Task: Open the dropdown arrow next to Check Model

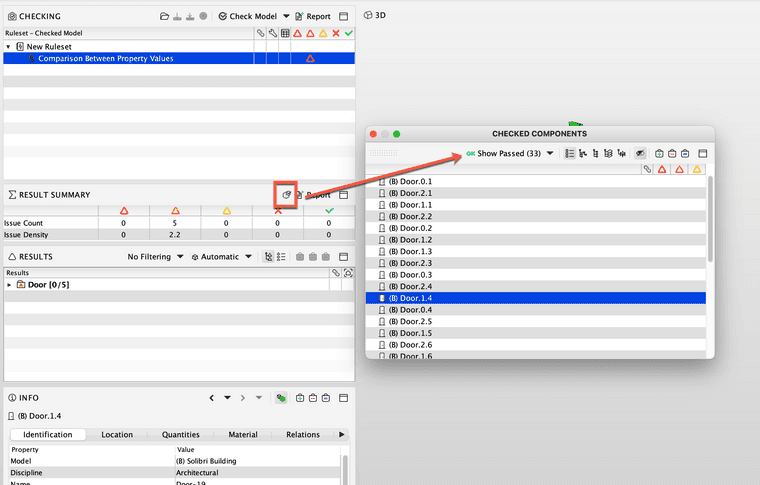Action: [286, 16]
